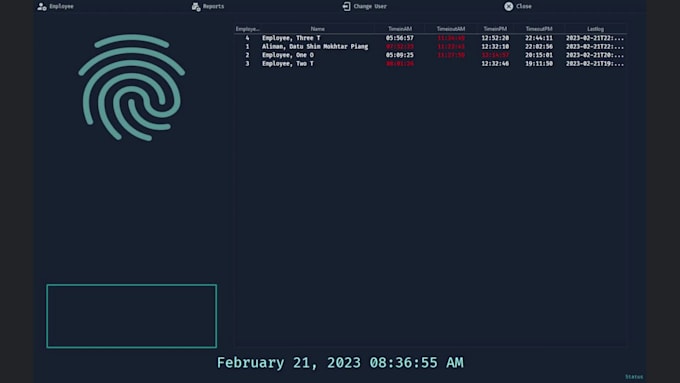Open the Reports menu

click(208, 7)
